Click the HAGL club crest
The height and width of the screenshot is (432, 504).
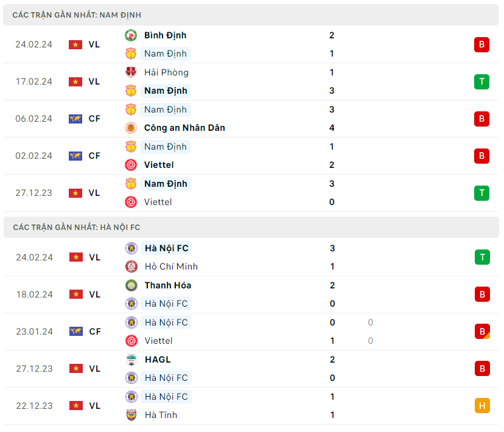[x=131, y=360]
